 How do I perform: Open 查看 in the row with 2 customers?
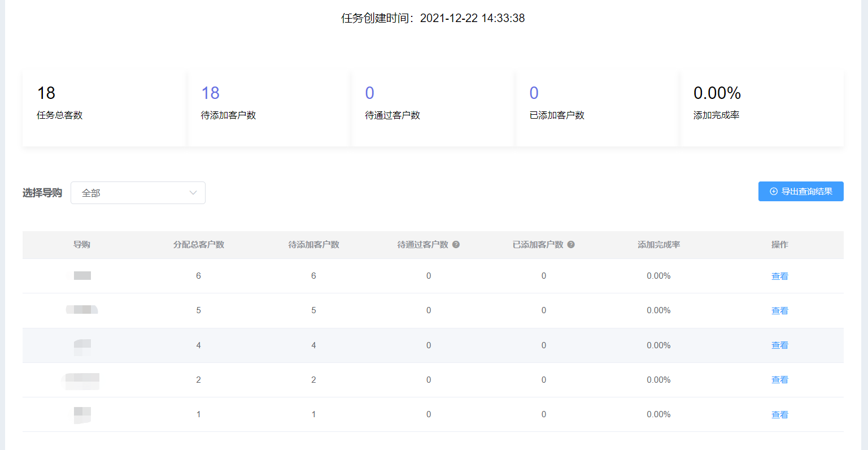pyautogui.click(x=779, y=380)
